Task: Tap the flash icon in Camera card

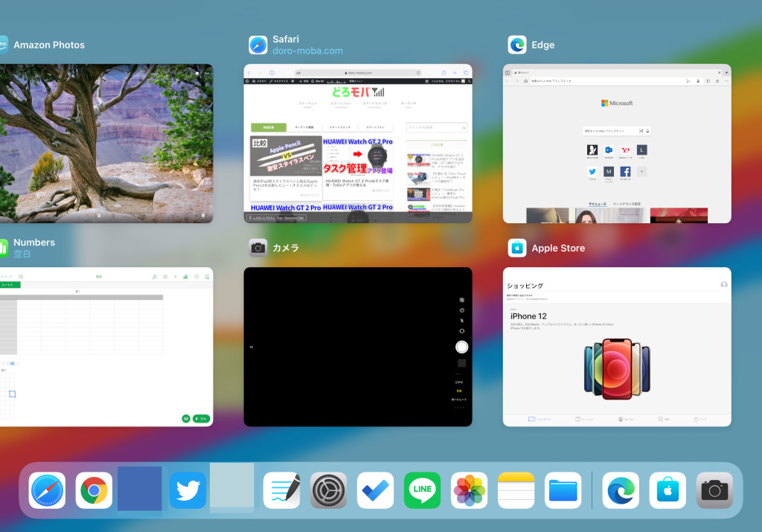Action: (461, 321)
